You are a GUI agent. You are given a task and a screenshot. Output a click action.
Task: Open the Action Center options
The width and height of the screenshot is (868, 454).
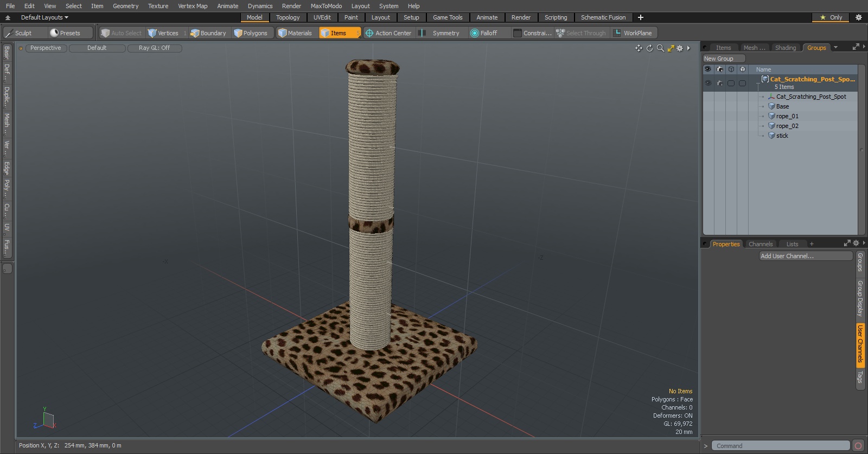[x=388, y=33]
